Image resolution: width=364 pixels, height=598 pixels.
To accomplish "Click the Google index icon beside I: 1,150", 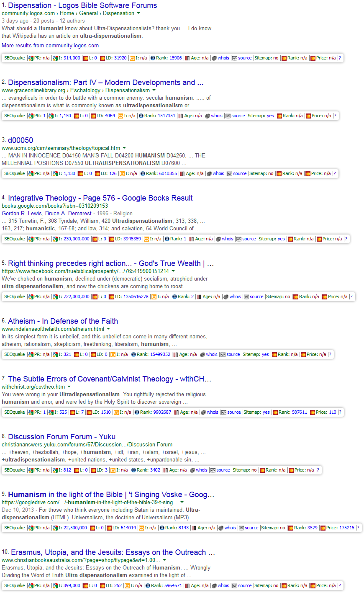I will [51, 116].
